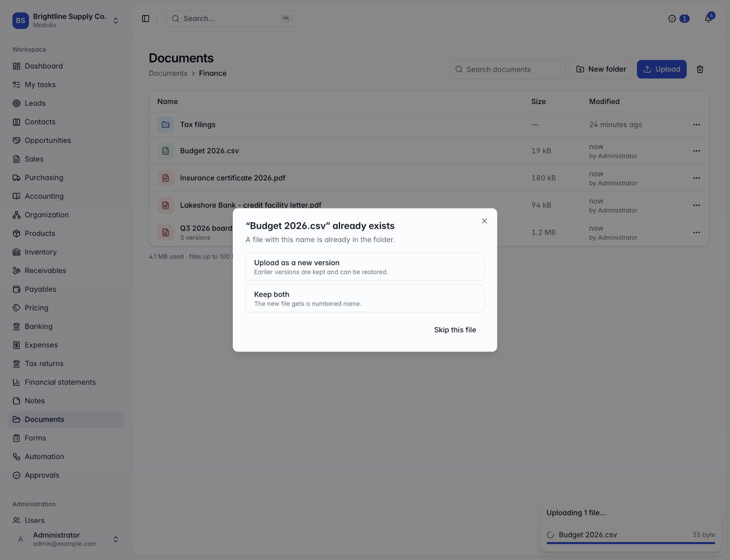
Task: Click the Modified column header
Action: coord(604,102)
